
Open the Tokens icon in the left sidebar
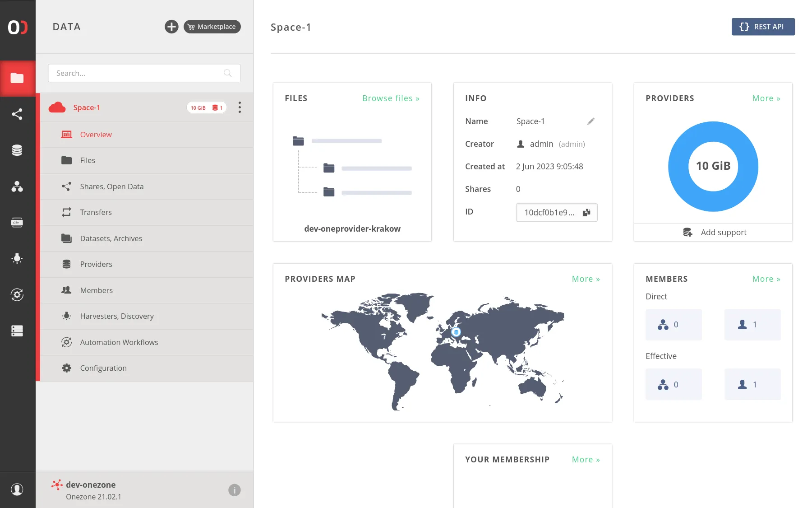tap(17, 223)
